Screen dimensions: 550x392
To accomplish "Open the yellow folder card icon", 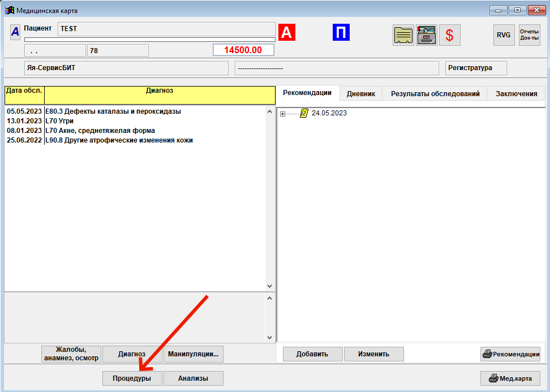I will pyautogui.click(x=403, y=35).
